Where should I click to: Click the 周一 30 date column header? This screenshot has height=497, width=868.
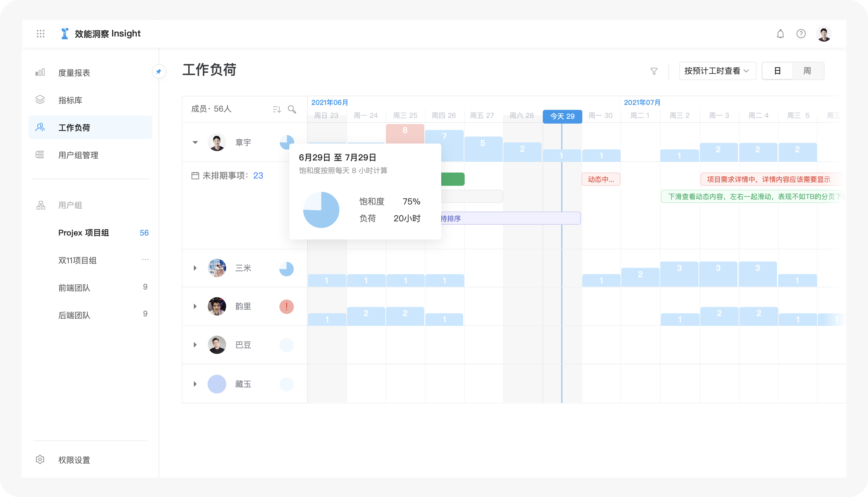point(601,116)
